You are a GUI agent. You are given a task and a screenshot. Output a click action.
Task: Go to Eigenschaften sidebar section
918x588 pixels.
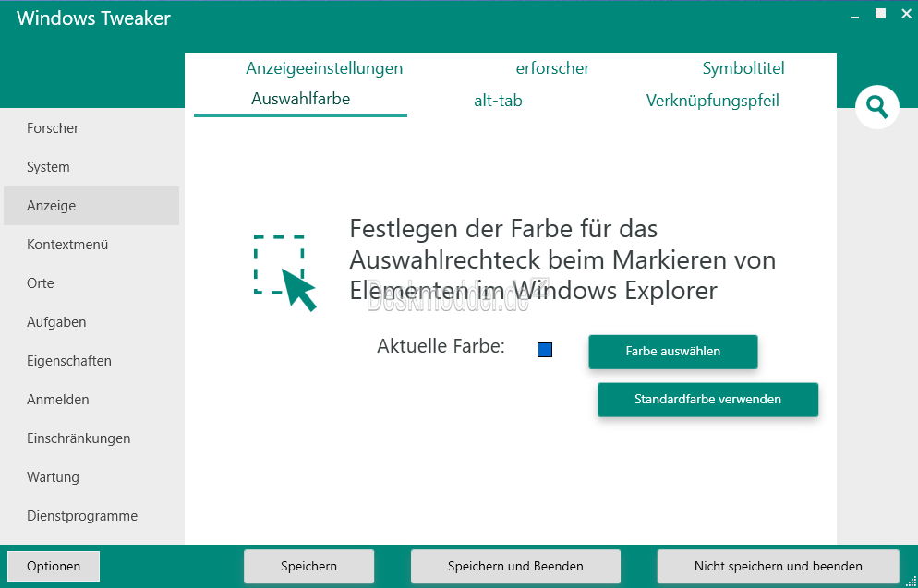(x=91, y=360)
